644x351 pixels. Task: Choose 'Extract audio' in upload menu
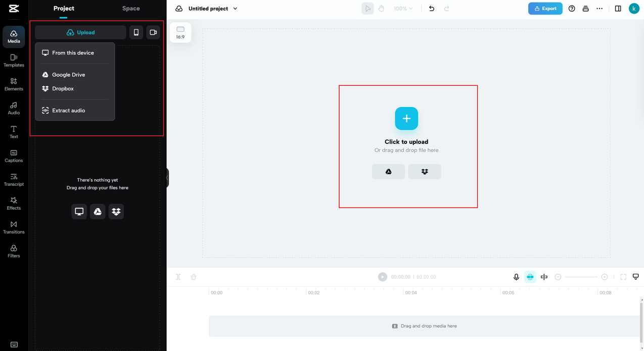[75, 111]
